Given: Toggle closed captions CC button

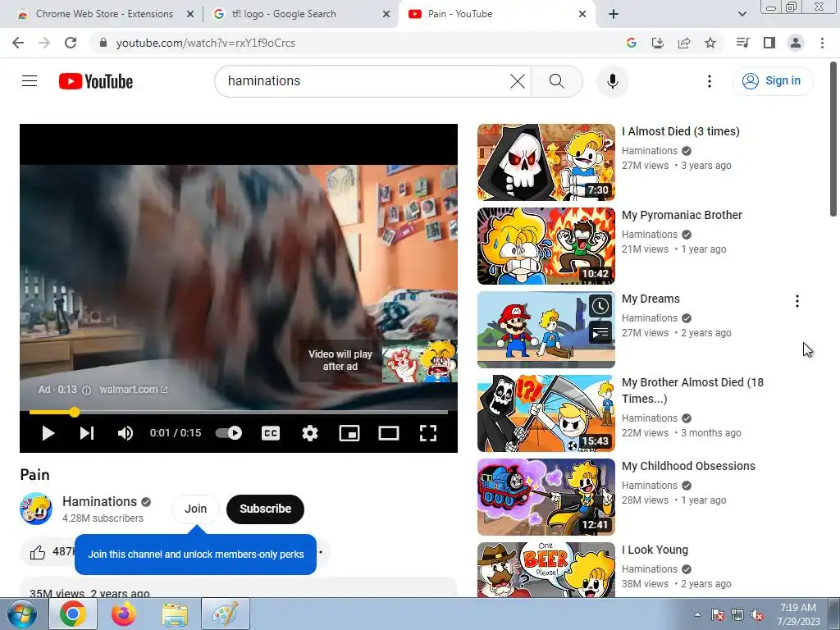Looking at the screenshot, I should click(271, 433).
